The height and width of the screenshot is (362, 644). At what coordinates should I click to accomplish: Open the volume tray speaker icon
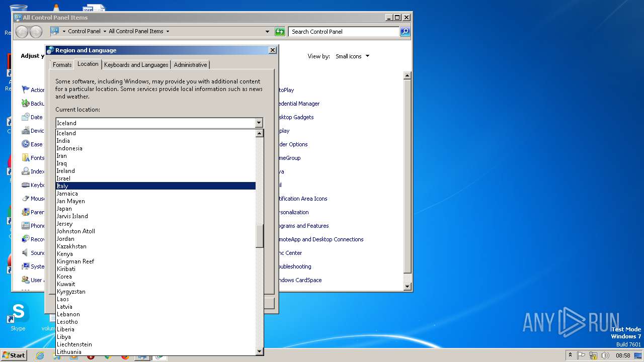pos(605,355)
